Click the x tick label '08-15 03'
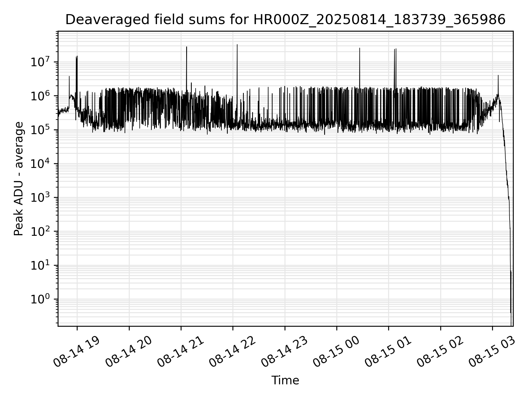The width and height of the screenshot is (532, 399). 492,352
